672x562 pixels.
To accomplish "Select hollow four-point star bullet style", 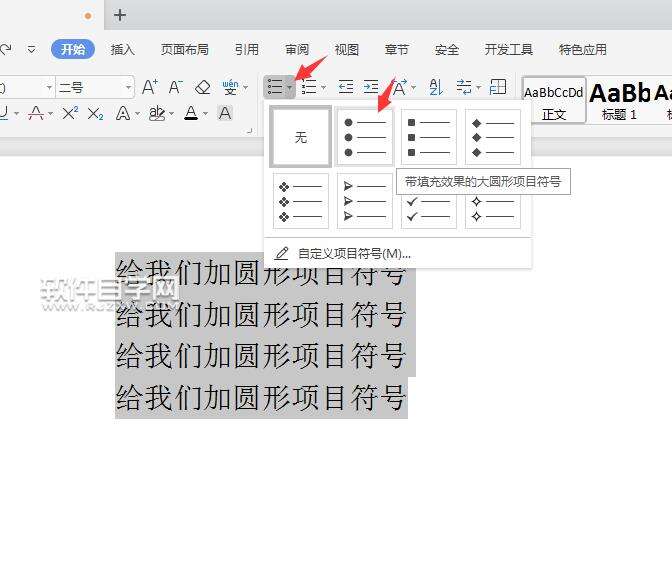I will (493, 210).
